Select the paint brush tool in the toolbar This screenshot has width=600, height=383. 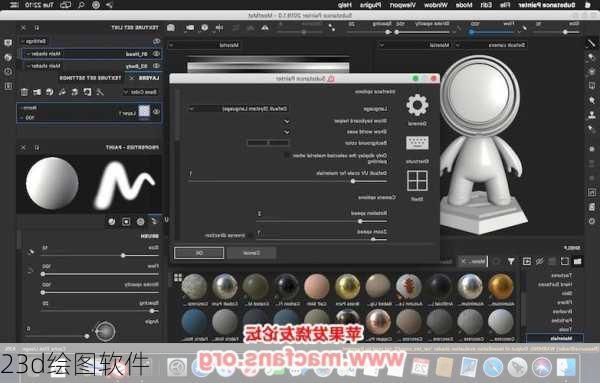(592, 44)
